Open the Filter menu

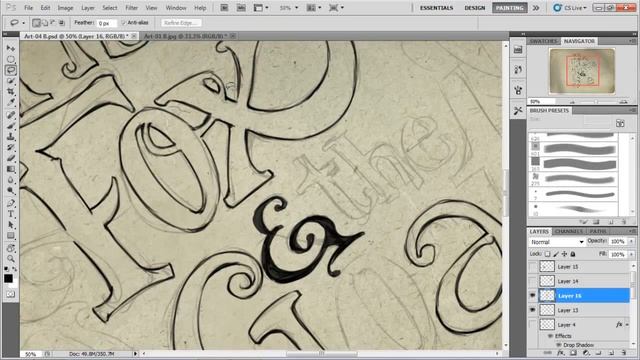coord(131,8)
